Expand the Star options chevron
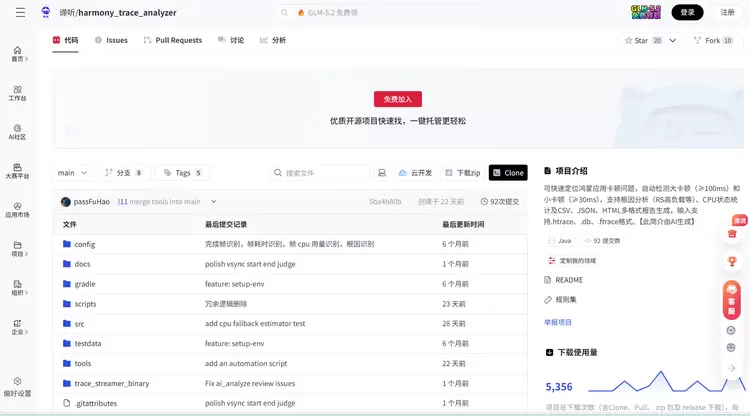This screenshot has height=416, width=750. [673, 41]
